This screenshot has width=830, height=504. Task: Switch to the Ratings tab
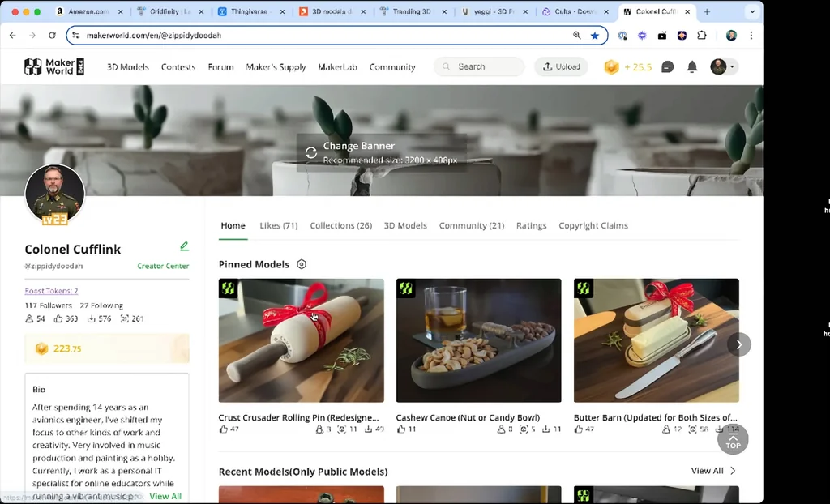tap(531, 225)
